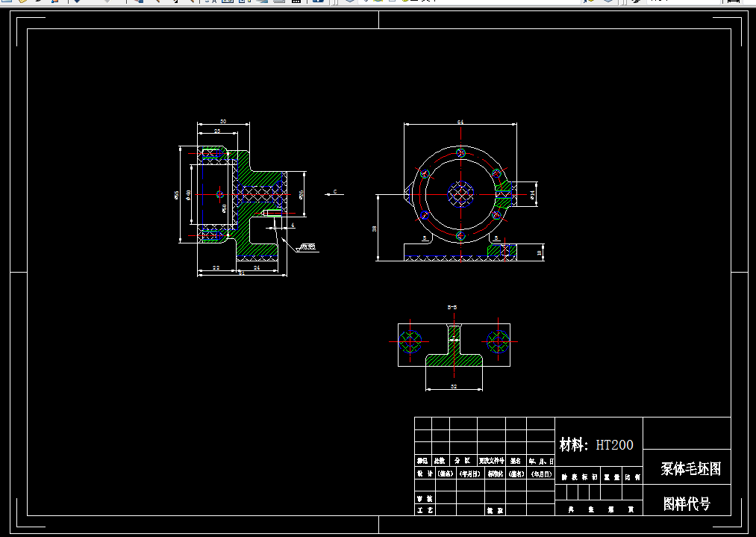Select the 批准 cell in title block
This screenshot has height=537, width=756.
(x=496, y=510)
